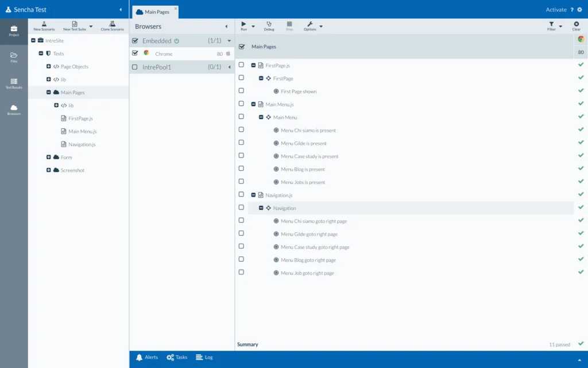Select the Screenshot scenario in tree
The width and height of the screenshot is (588, 368).
(x=72, y=170)
